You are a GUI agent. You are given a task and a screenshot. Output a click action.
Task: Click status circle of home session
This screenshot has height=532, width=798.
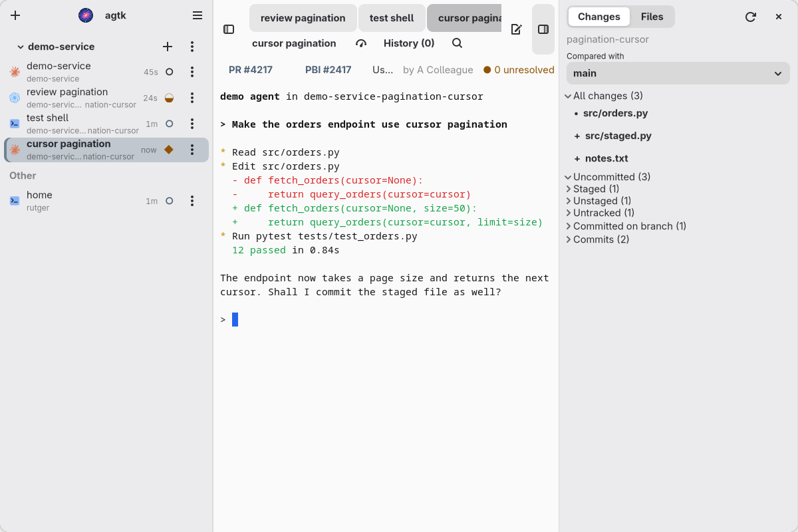(169, 201)
